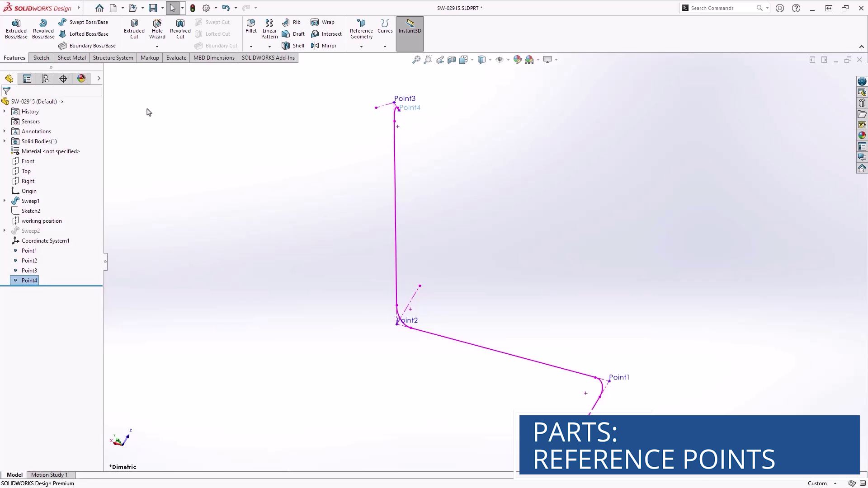
Task: Open the ConfigurationManager tab icon
Action: 45,79
